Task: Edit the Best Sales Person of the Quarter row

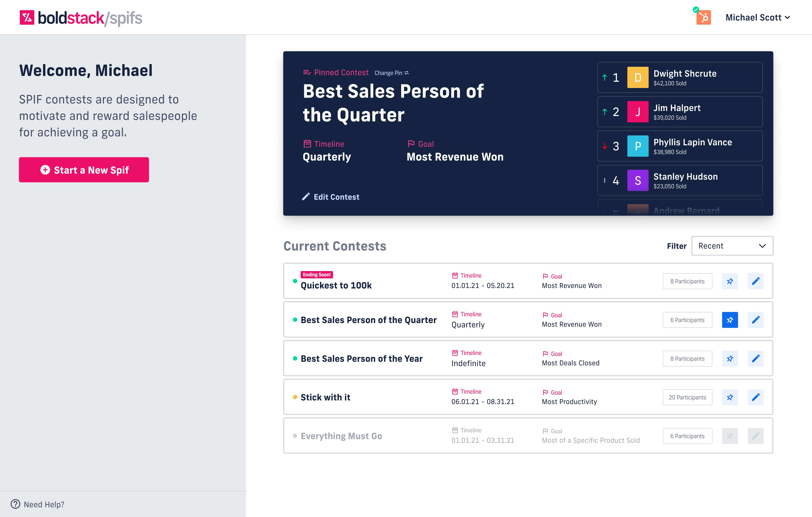Action: click(x=755, y=320)
